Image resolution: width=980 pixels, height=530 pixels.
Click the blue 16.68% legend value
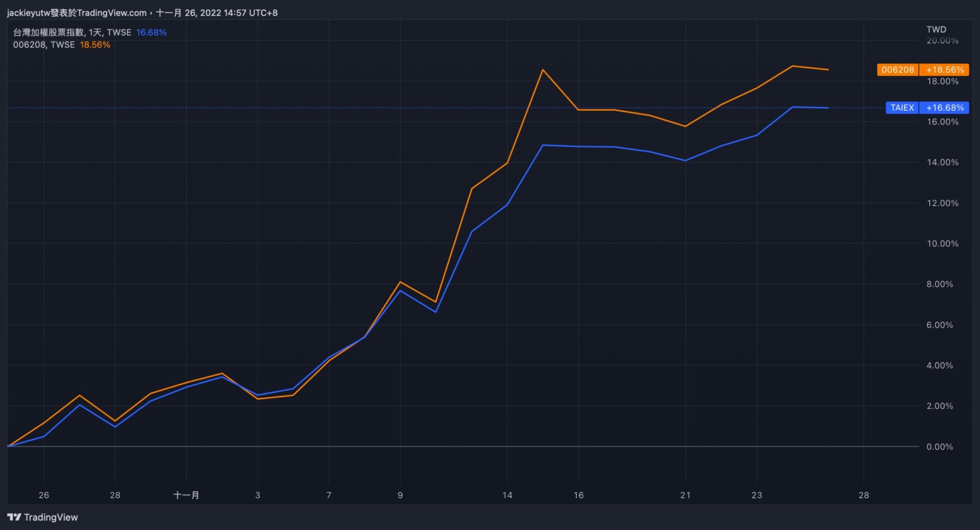[151, 32]
